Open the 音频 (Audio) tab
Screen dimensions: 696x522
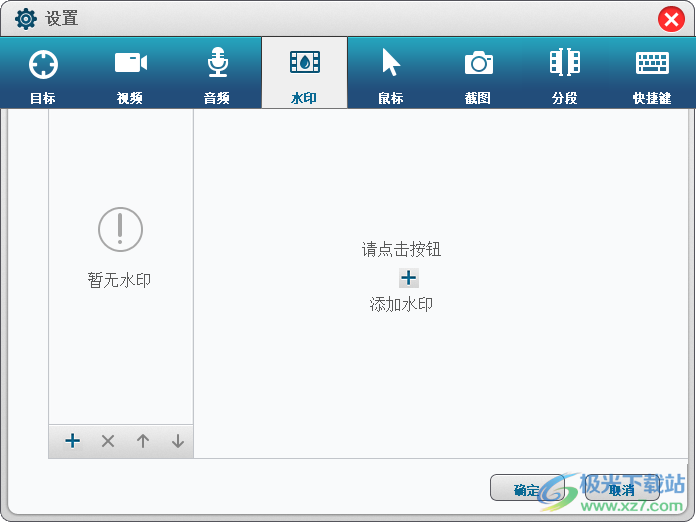tap(217, 73)
